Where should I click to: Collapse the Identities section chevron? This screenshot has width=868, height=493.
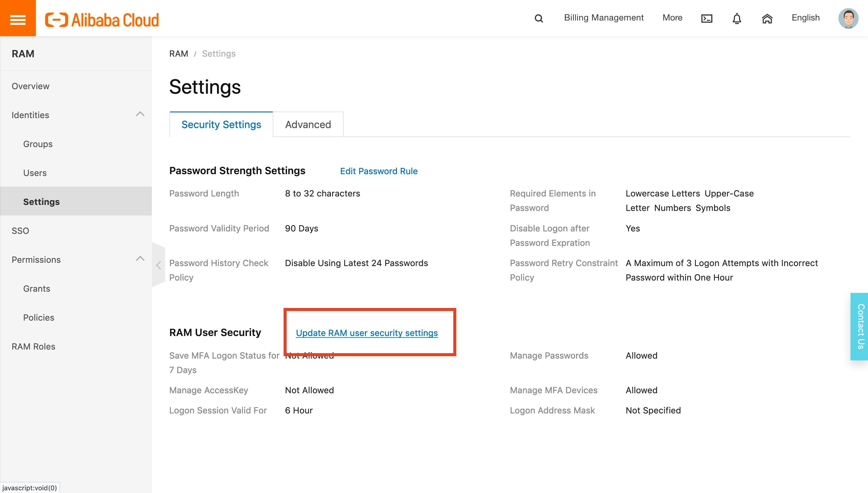[140, 114]
